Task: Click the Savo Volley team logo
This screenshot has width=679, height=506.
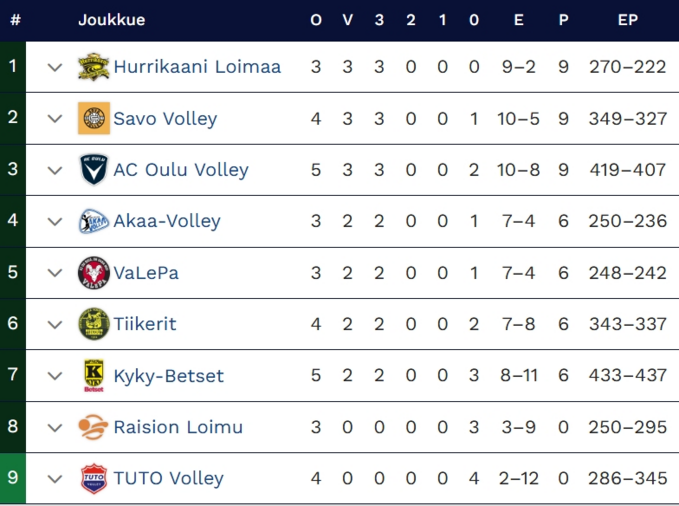Action: (x=93, y=118)
